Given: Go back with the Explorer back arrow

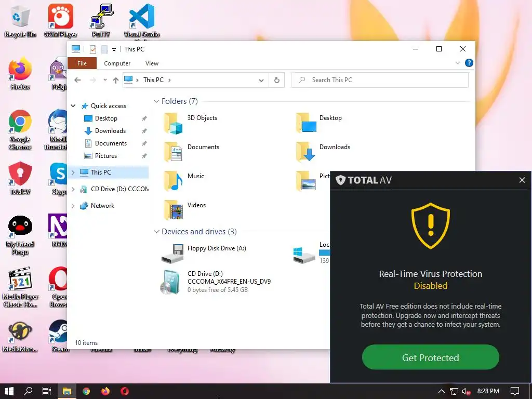Looking at the screenshot, I should (78, 80).
